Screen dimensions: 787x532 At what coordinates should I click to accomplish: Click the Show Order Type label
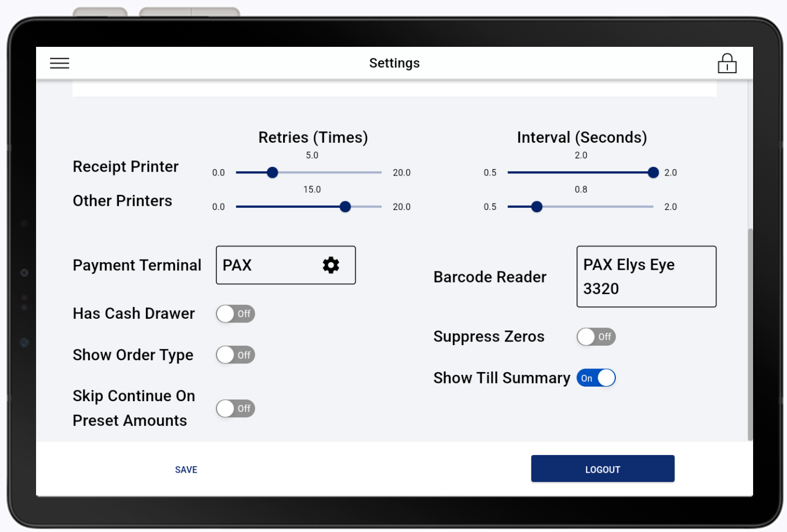[133, 355]
